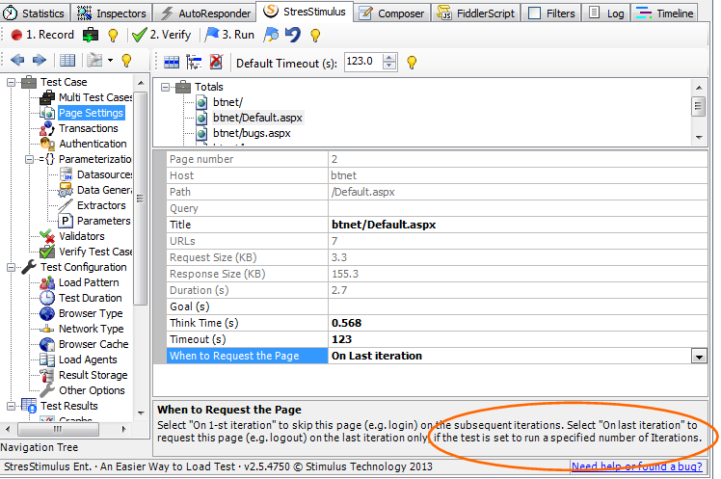Collapse the Test Configuration tree node
This screenshot has height=479, width=721.
[x=11, y=268]
